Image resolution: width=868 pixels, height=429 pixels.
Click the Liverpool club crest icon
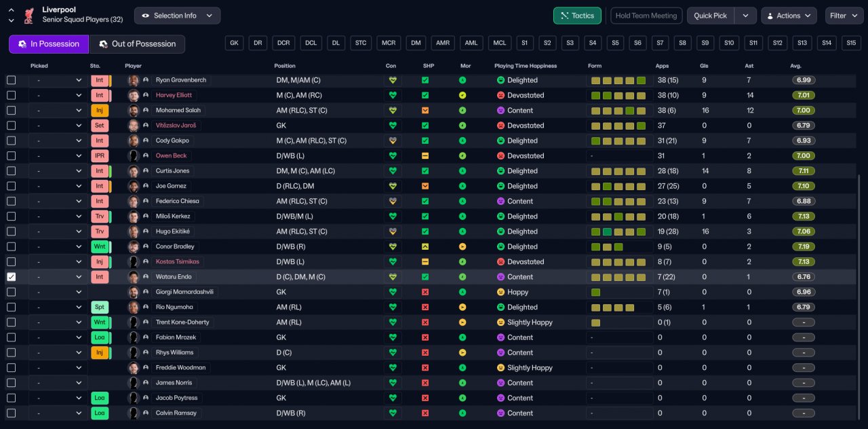pos(28,15)
